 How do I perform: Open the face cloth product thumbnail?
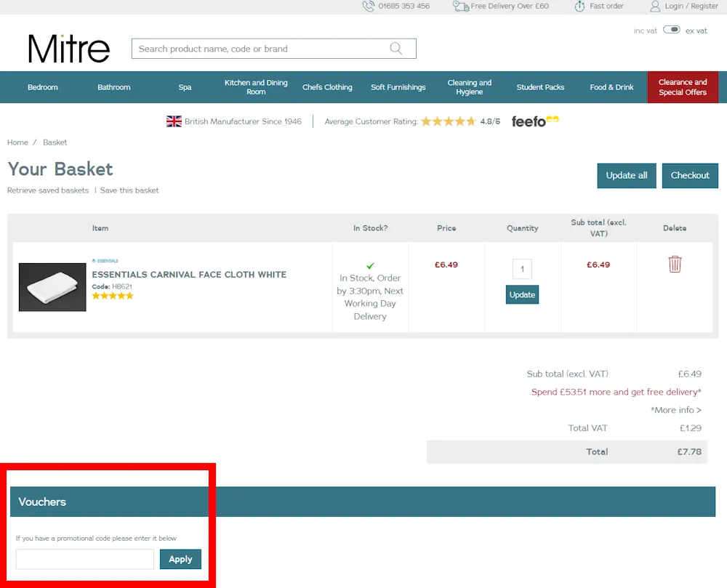(52, 287)
